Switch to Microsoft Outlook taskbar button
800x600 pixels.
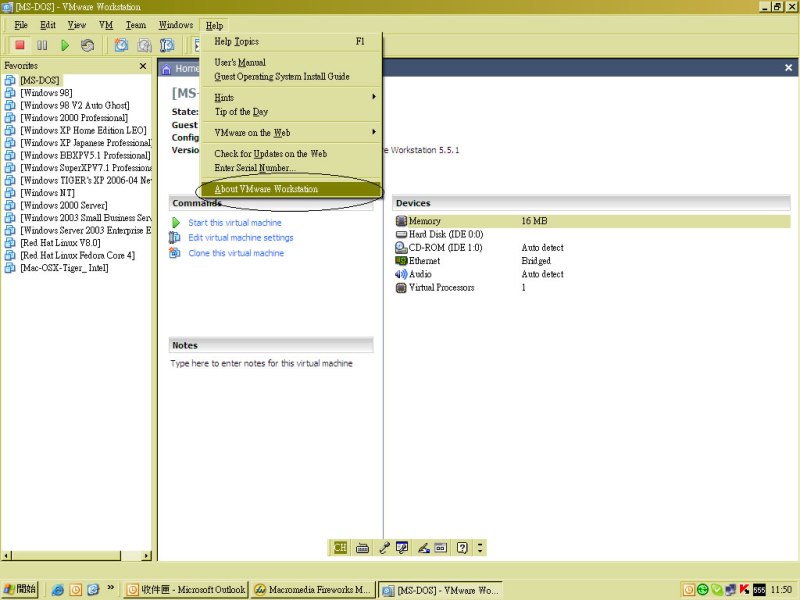pos(186,590)
